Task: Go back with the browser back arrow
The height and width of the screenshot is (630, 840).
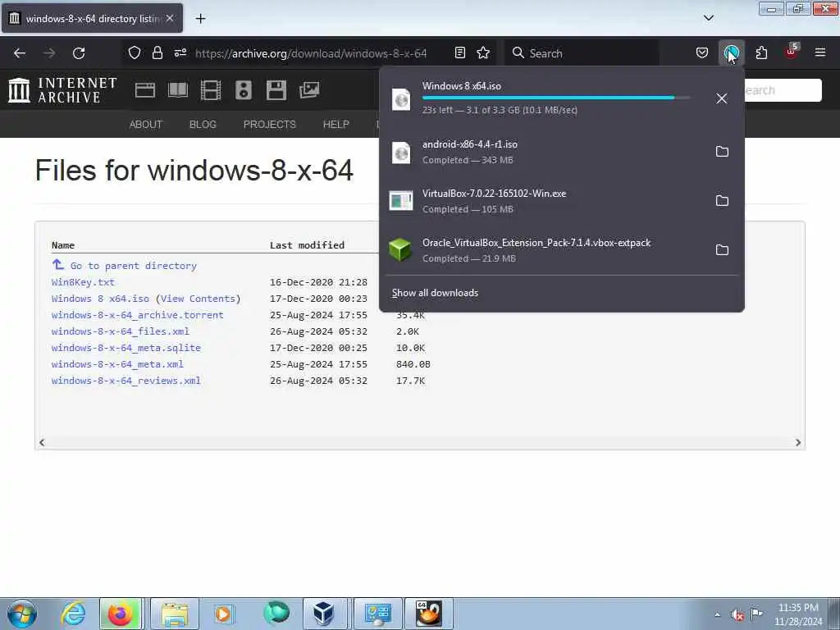Action: [x=20, y=53]
